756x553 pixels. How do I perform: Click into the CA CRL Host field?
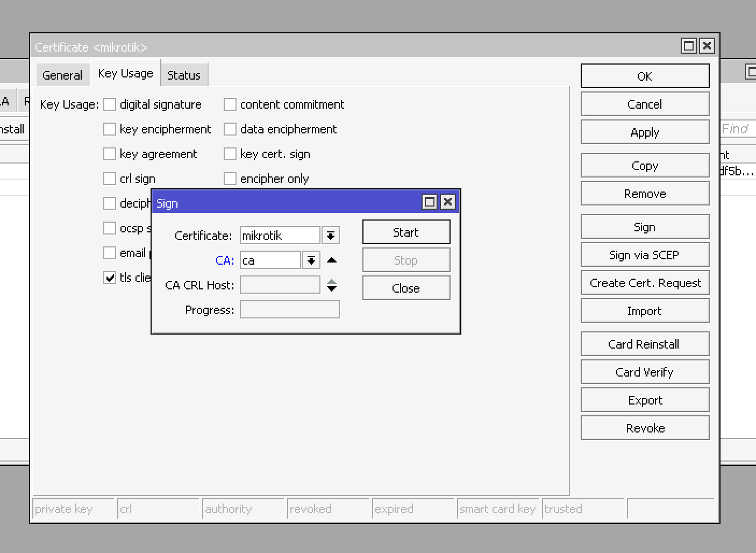coord(280,285)
